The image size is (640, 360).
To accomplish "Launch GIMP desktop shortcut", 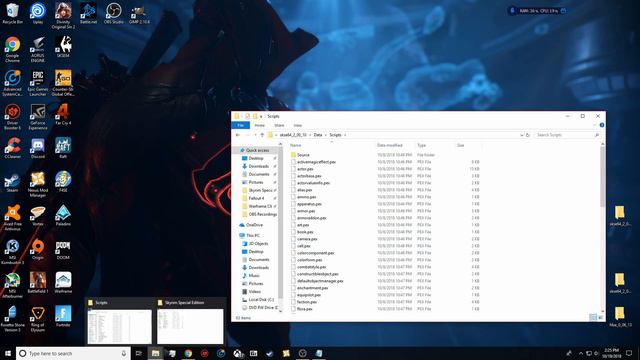I will coord(139,13).
